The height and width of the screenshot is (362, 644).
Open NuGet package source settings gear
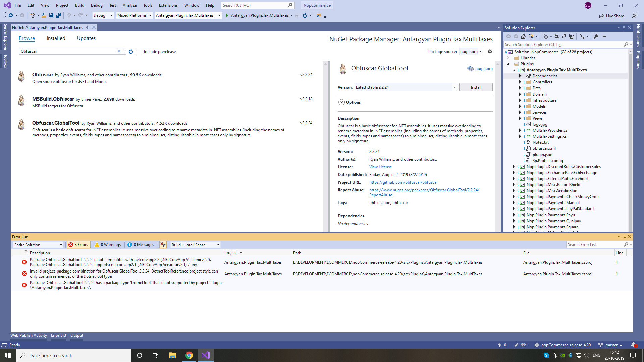[x=490, y=51]
